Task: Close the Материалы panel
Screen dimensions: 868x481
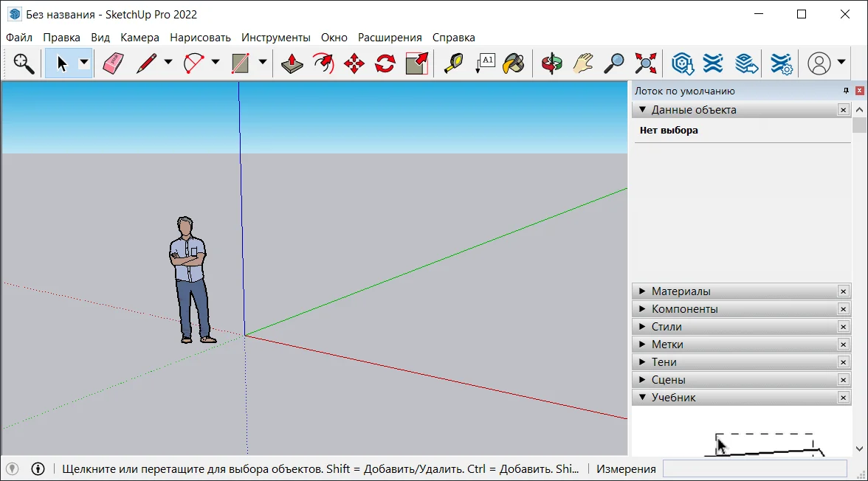Action: point(843,291)
